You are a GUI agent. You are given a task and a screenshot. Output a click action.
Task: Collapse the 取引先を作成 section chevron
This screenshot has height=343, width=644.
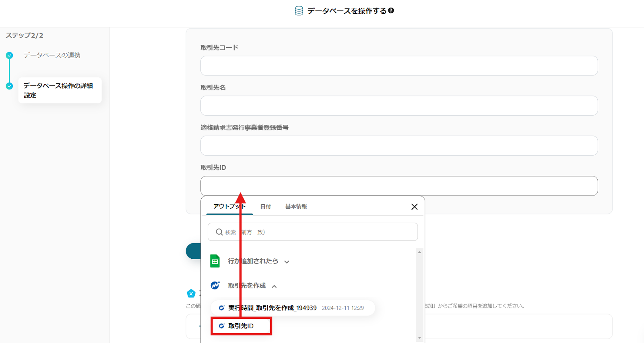tap(274, 286)
